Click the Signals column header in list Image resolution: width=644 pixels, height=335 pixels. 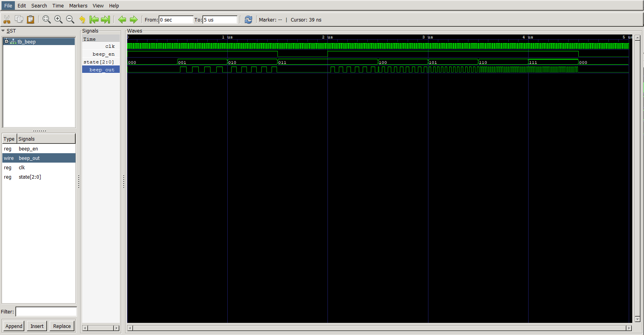pyautogui.click(x=46, y=139)
